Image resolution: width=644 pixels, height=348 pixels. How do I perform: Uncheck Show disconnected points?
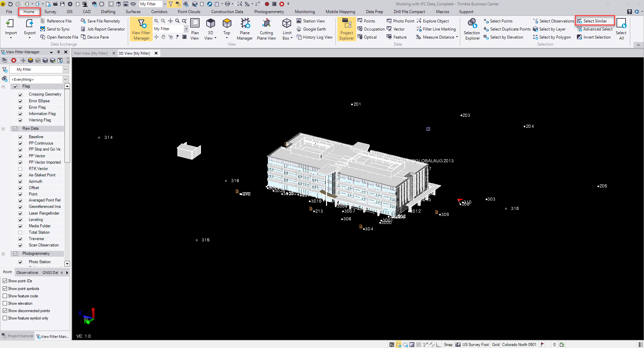click(5, 311)
